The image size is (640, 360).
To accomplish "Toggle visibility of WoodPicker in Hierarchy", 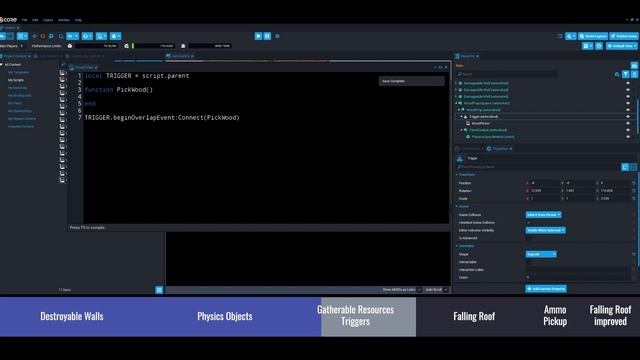I will [x=628, y=123].
